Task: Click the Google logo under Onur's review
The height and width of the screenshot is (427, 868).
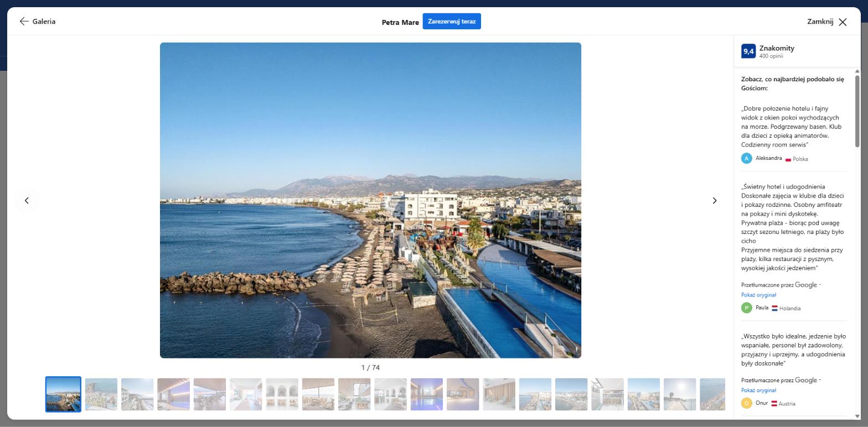Action: tap(806, 380)
